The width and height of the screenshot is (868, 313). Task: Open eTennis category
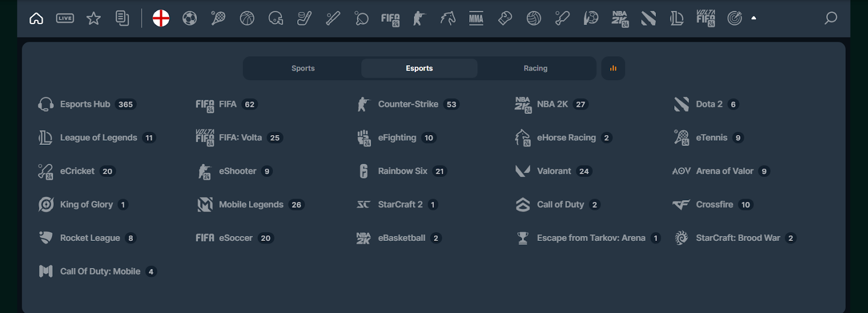(709, 138)
